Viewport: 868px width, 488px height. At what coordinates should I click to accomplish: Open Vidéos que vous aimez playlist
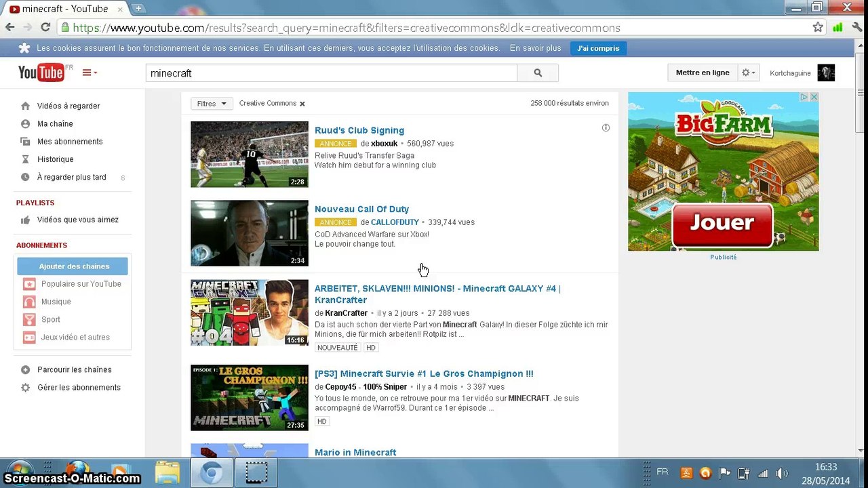[77, 220]
